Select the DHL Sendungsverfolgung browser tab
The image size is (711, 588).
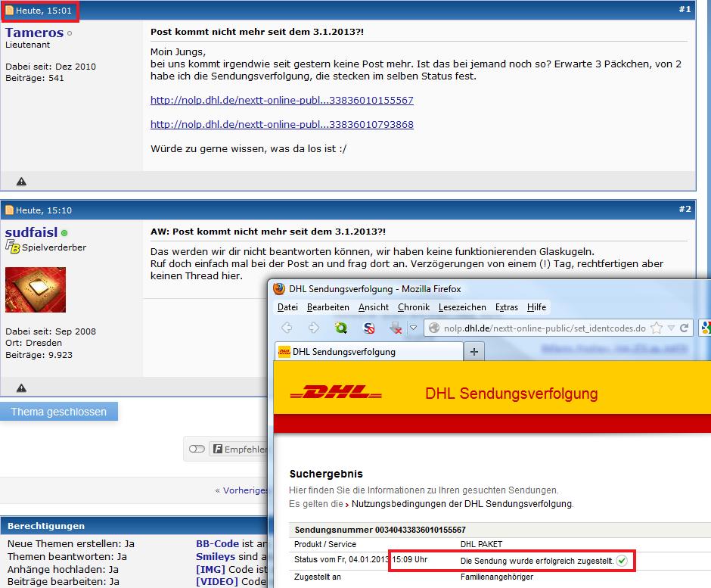(x=368, y=352)
